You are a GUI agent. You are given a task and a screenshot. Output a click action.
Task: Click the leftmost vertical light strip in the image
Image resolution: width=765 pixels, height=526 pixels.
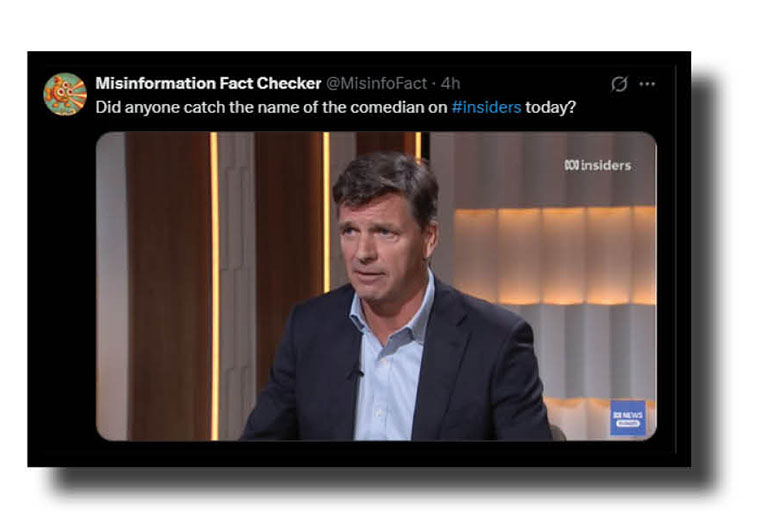[x=214, y=286]
